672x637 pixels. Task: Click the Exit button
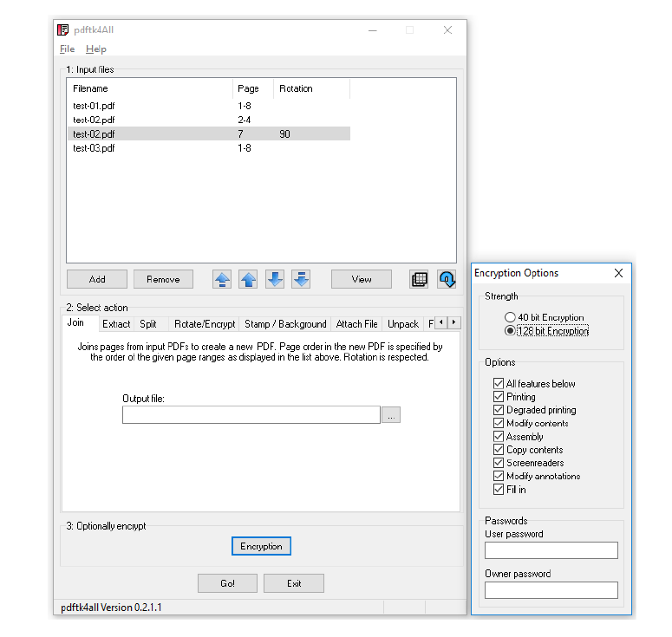tap(294, 583)
